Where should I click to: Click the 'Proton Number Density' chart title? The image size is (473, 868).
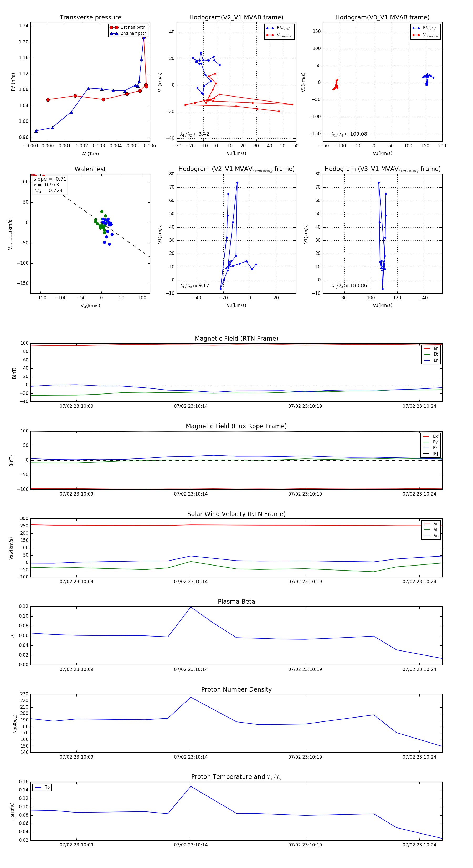[x=236, y=689]
